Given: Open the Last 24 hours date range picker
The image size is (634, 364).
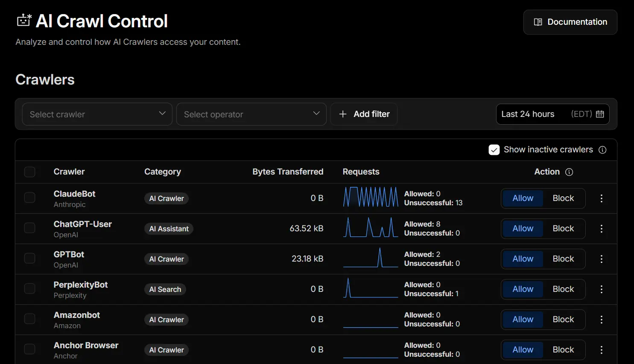Looking at the screenshot, I should pyautogui.click(x=552, y=114).
